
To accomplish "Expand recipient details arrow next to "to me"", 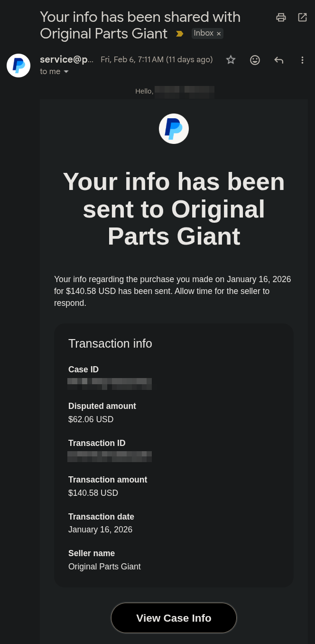I will (66, 72).
